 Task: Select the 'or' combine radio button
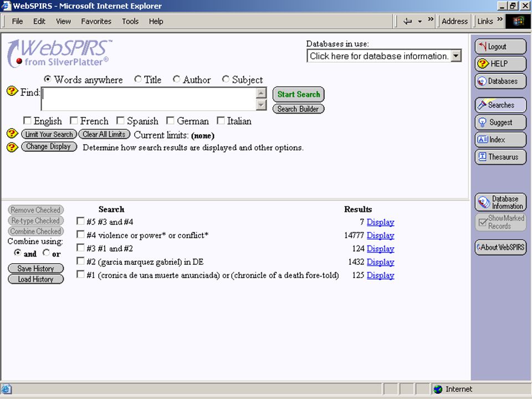[46, 253]
